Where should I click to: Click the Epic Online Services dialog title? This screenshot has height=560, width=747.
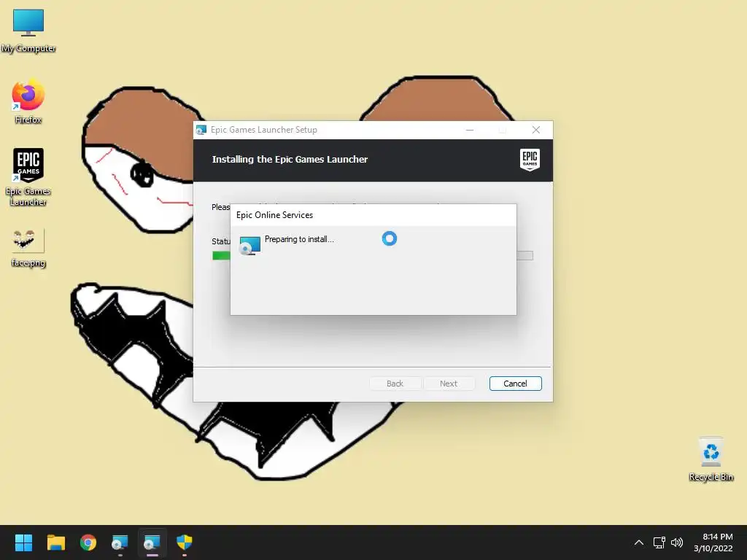click(274, 215)
